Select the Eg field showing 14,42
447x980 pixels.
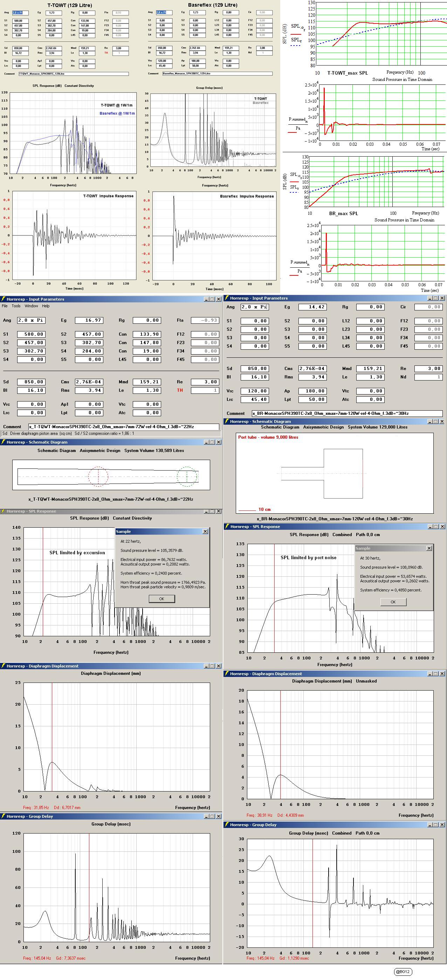coord(312,307)
